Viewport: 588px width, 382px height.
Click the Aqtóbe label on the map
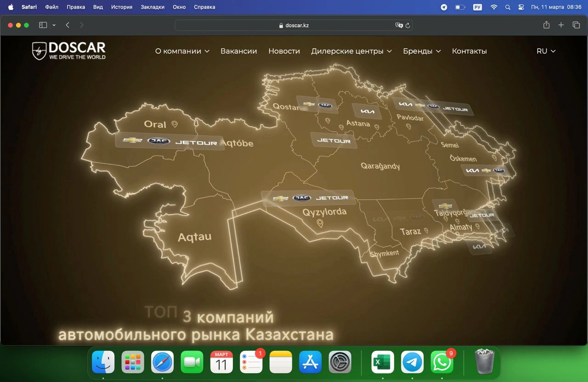(x=237, y=143)
